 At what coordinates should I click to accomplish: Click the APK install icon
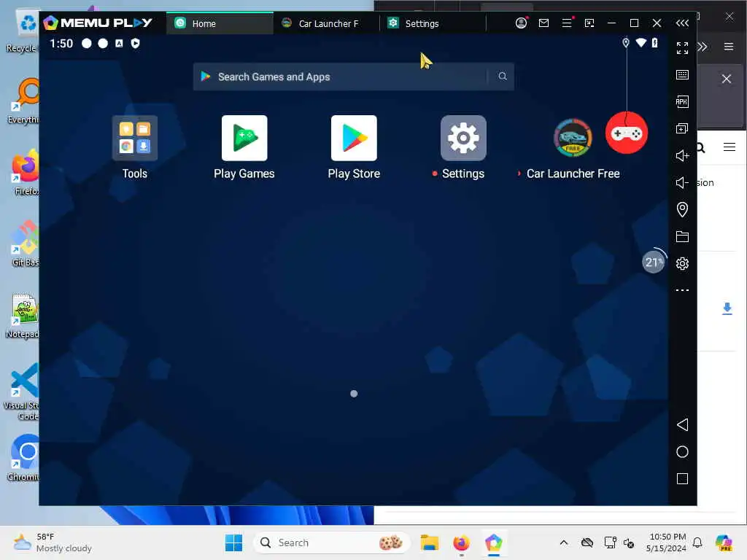tap(682, 101)
